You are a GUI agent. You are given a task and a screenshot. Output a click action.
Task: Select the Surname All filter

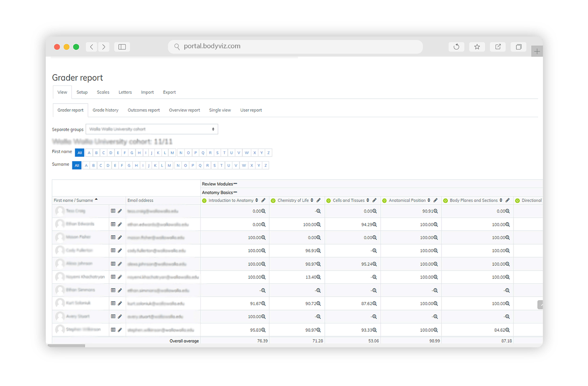(77, 165)
